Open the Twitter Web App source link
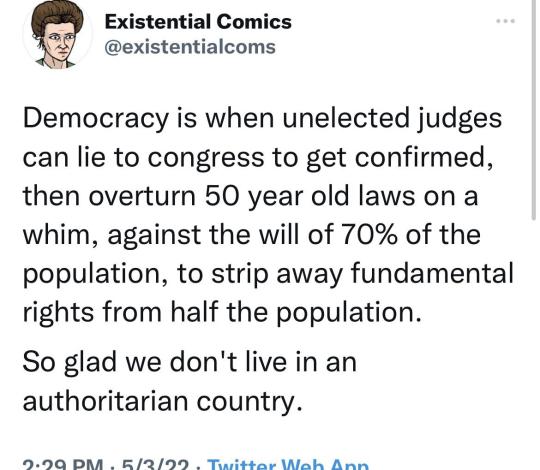Screen dimensions: 540x470 (x=288, y=465)
